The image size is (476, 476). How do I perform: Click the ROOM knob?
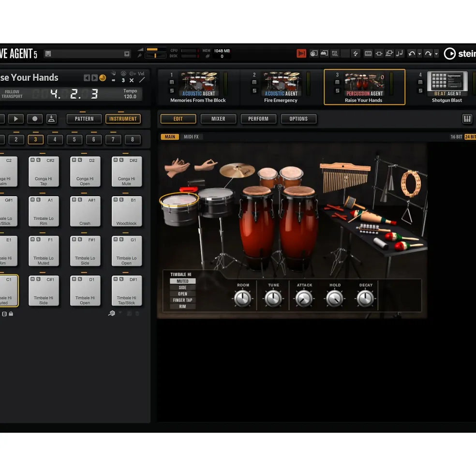[242, 299]
